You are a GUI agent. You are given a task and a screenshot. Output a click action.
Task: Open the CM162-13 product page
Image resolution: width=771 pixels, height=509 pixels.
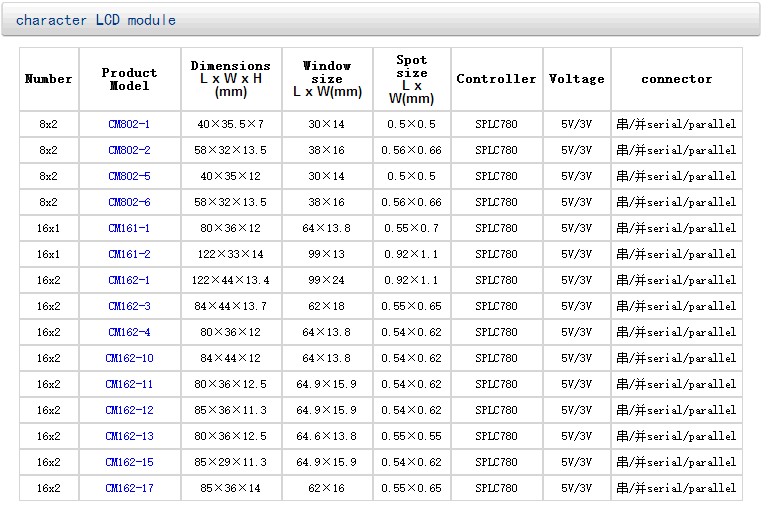[x=129, y=436]
